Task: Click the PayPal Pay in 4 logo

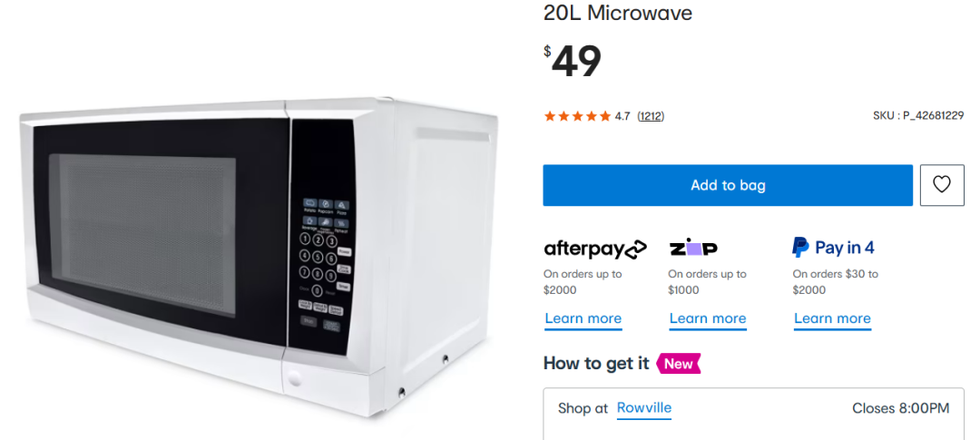Action: click(x=833, y=248)
